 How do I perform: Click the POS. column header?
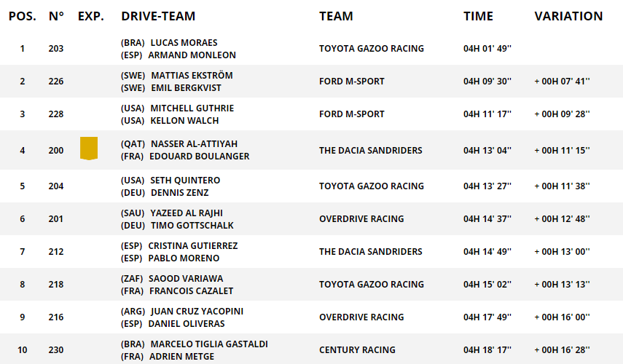pos(22,16)
